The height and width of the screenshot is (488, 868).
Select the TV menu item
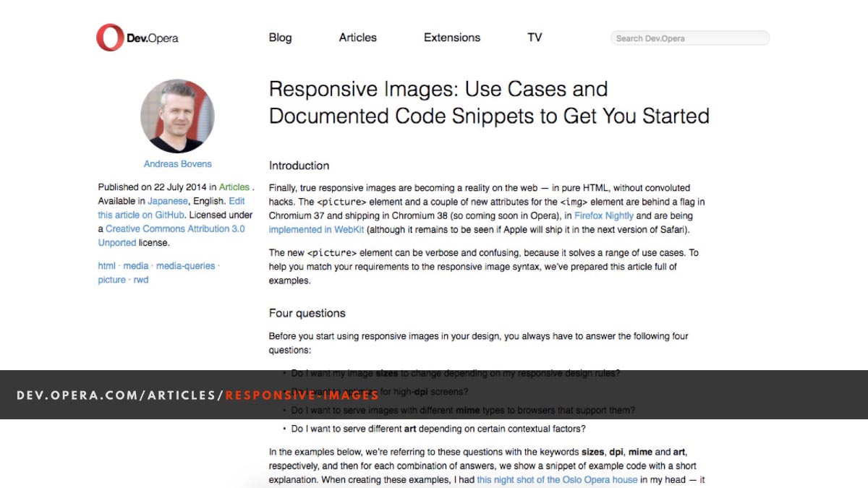[535, 38]
